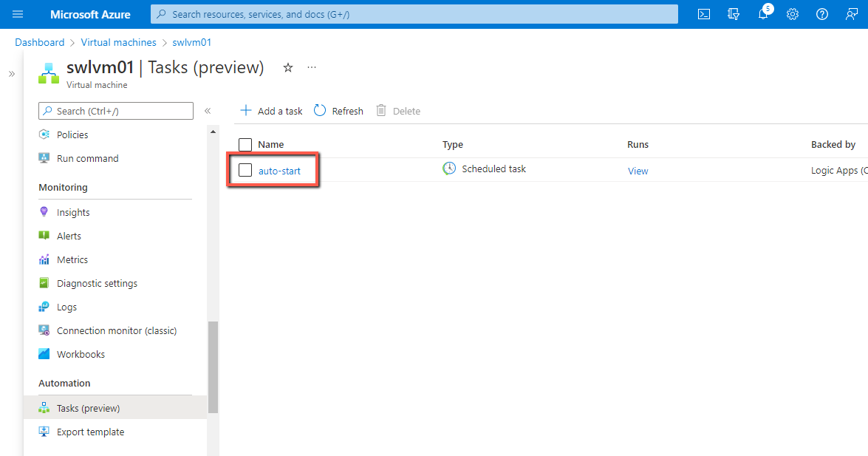Viewport: 868px width, 456px height.
Task: Open the auto-start task link
Action: (x=279, y=171)
